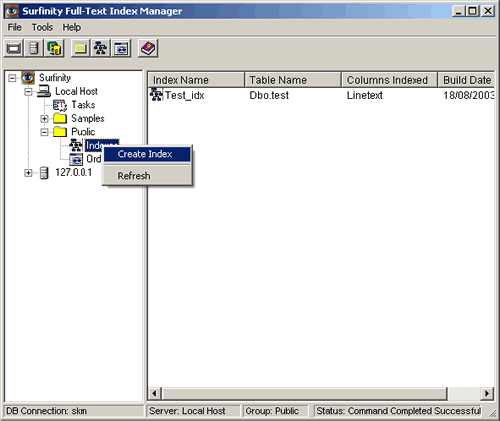Click the horizontal scrollbar left arrow

click(155, 393)
